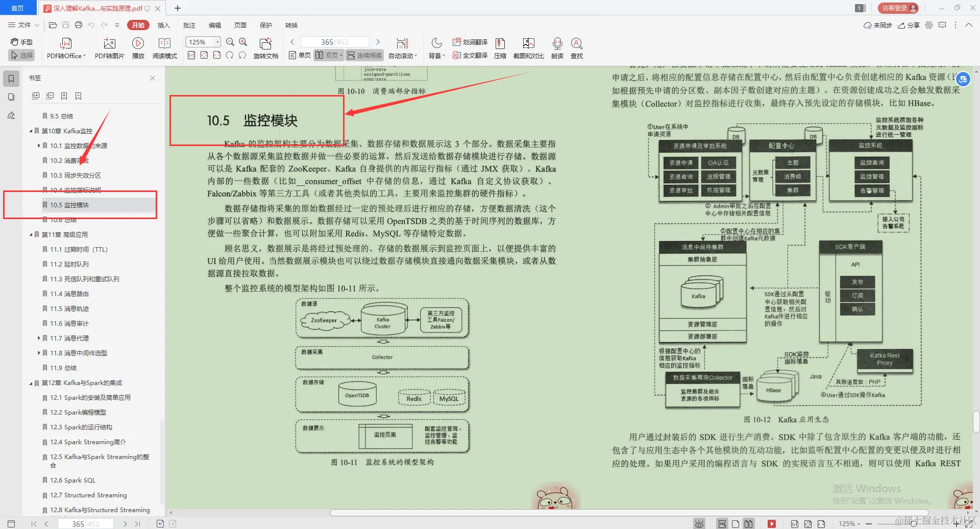Expand the 11.7 消息代理 bookmark entry
Screen dimensions: 980x529
pos(40,338)
